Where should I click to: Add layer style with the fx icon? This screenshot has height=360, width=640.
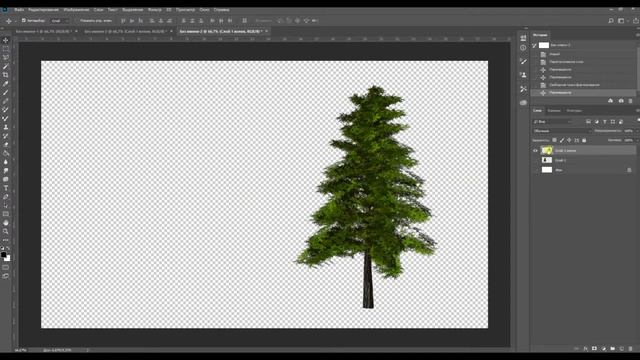[x=585, y=349]
